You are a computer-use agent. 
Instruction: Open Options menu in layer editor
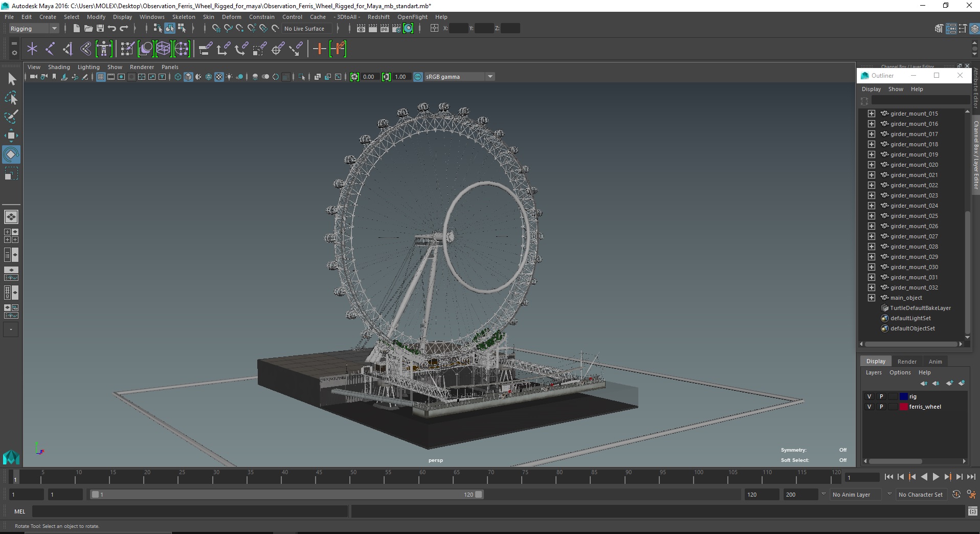[900, 372]
